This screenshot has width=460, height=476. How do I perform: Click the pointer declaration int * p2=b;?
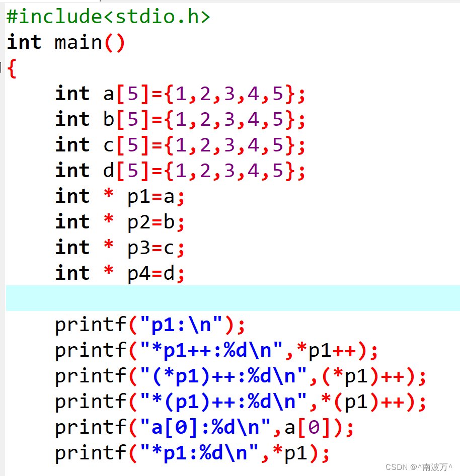pyautogui.click(x=120, y=222)
